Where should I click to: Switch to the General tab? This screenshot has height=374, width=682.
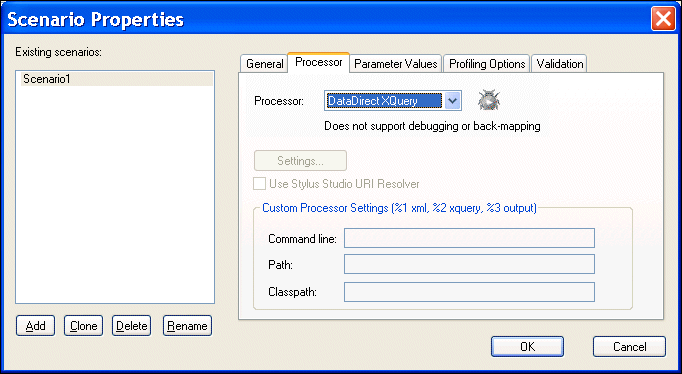pos(264,64)
